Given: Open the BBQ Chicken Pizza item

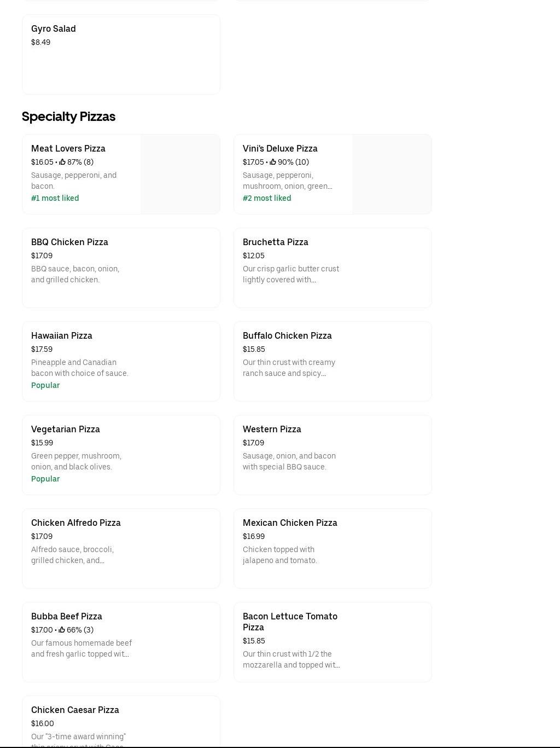Looking at the screenshot, I should click(x=121, y=268).
